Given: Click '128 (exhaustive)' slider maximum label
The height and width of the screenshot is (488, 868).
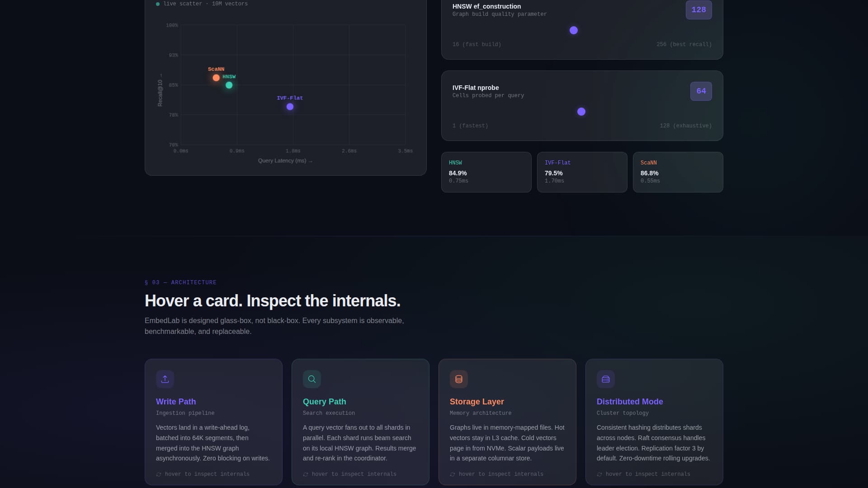Looking at the screenshot, I should click(x=686, y=126).
